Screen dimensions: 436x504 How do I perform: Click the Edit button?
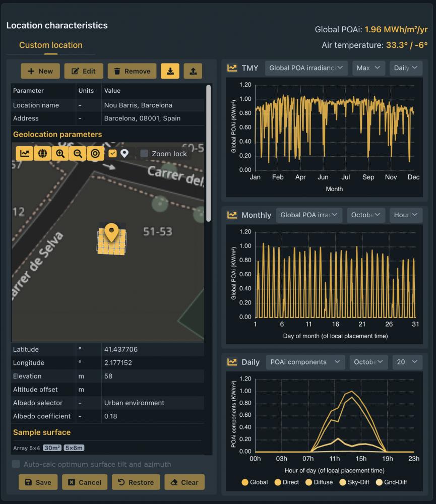(x=84, y=71)
